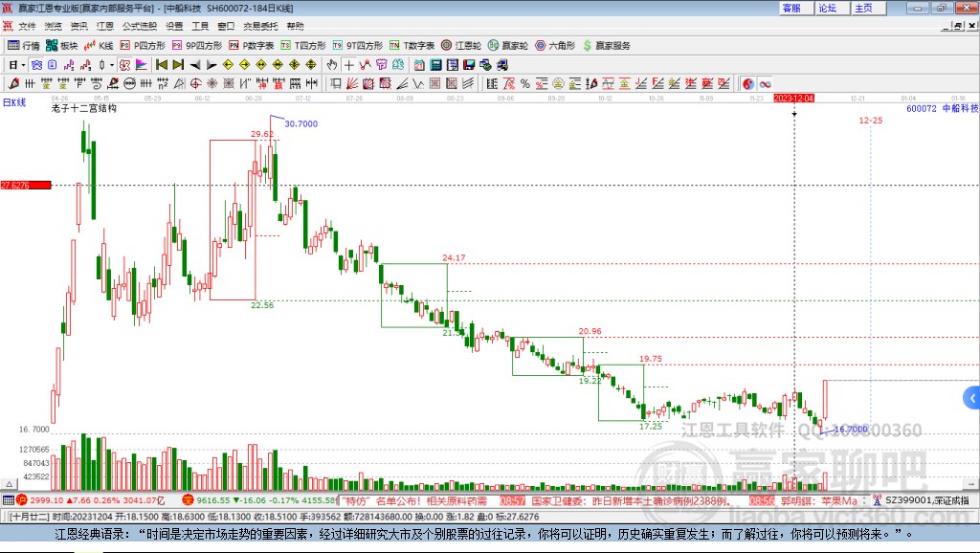Select the hand pan tool
980x553 pixels.
point(332,65)
